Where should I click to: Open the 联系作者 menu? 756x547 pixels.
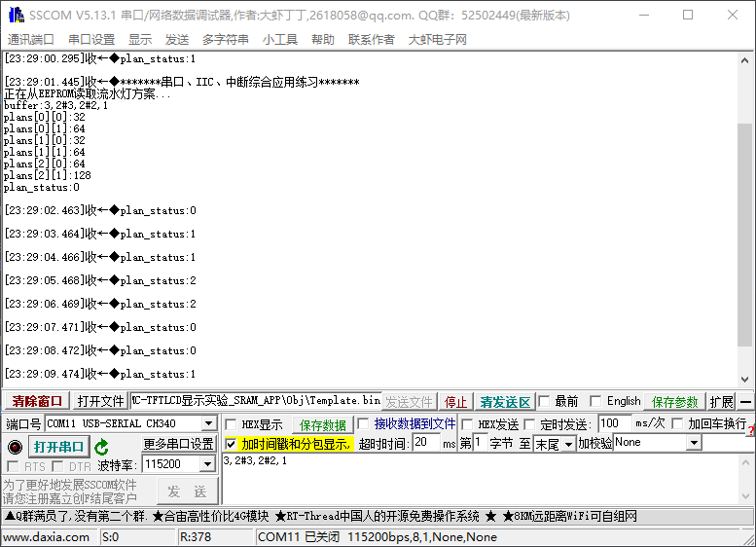372,40
